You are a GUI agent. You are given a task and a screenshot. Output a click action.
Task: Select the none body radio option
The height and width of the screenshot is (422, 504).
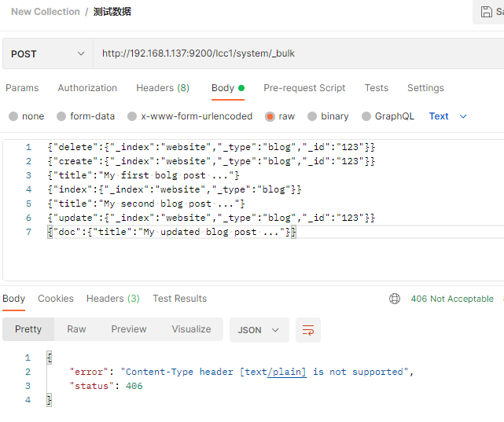pos(13,116)
